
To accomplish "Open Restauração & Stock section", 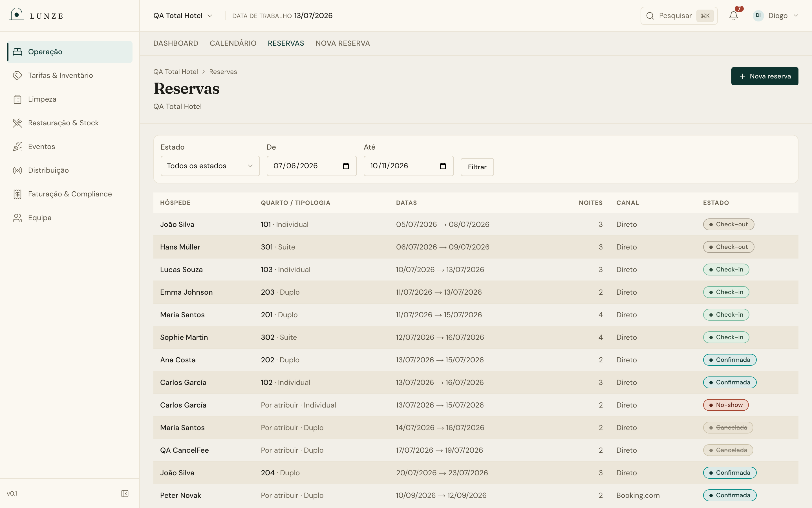I will click(x=69, y=123).
